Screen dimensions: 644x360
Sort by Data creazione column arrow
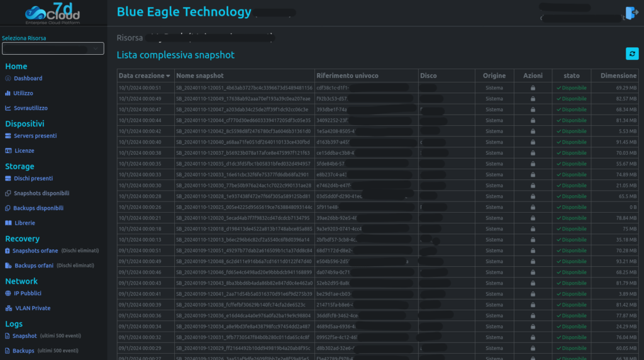(x=168, y=76)
